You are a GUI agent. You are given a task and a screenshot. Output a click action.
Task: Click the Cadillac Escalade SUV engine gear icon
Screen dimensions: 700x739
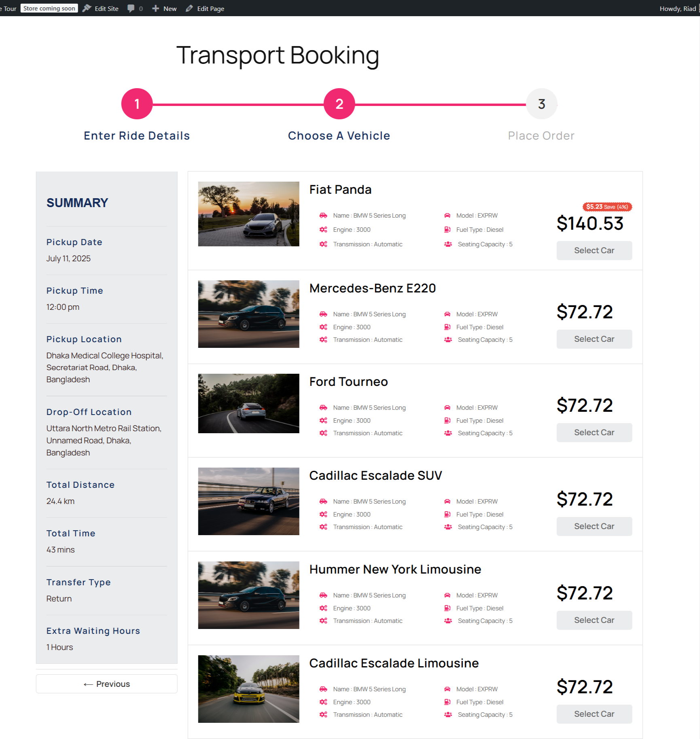[323, 515]
